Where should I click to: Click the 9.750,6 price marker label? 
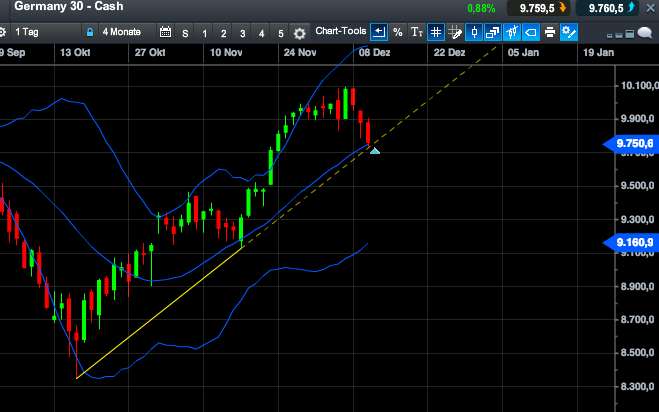[631, 144]
